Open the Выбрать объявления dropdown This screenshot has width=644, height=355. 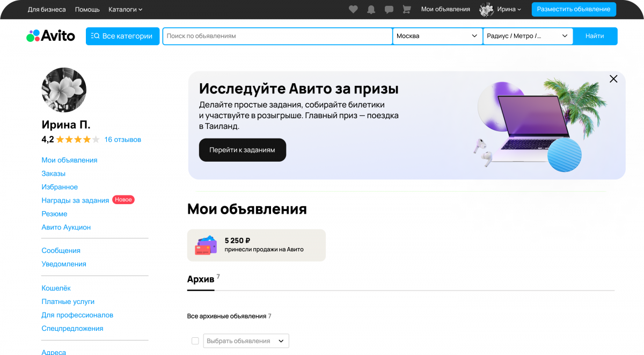[x=246, y=341]
